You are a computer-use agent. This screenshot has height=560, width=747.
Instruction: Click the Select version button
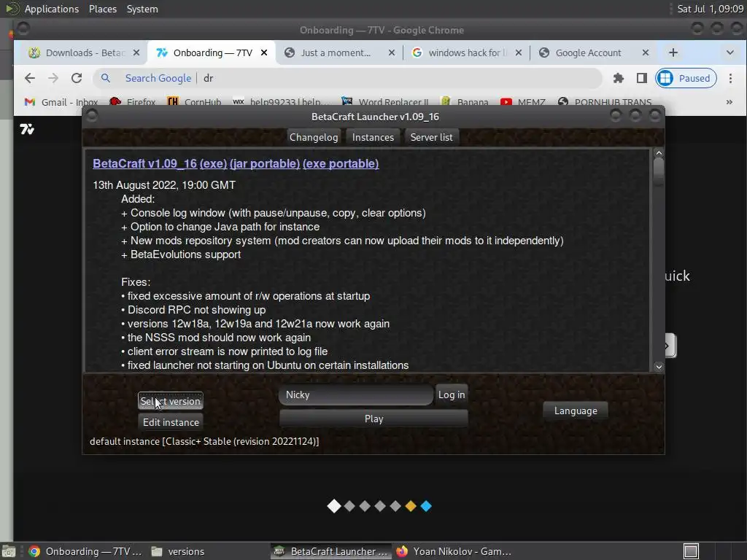[x=171, y=401]
